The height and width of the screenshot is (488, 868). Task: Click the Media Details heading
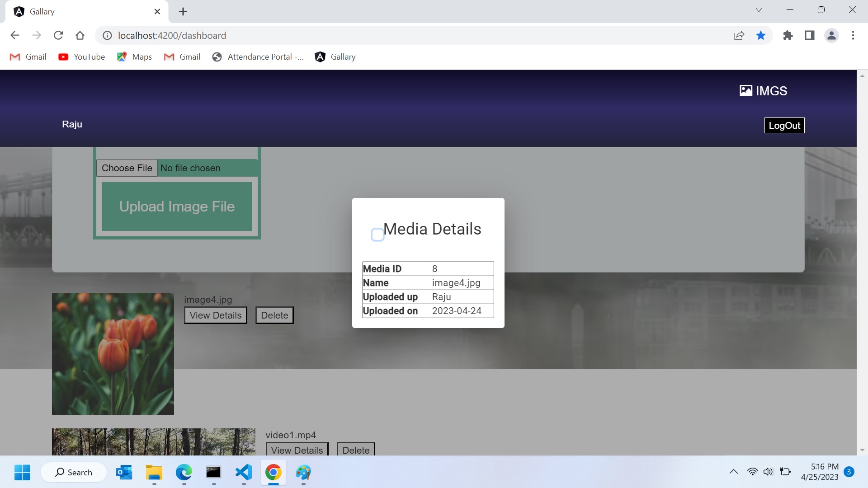coord(432,229)
